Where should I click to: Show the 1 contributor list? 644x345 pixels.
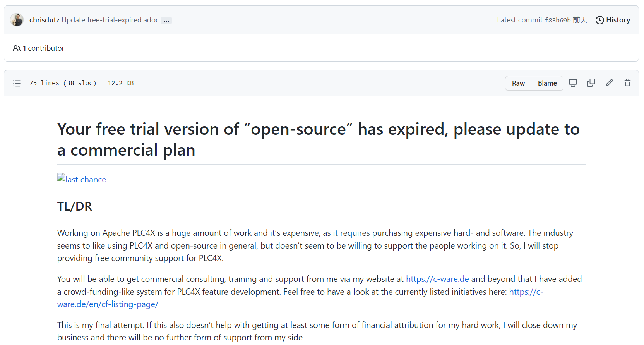[x=39, y=48]
